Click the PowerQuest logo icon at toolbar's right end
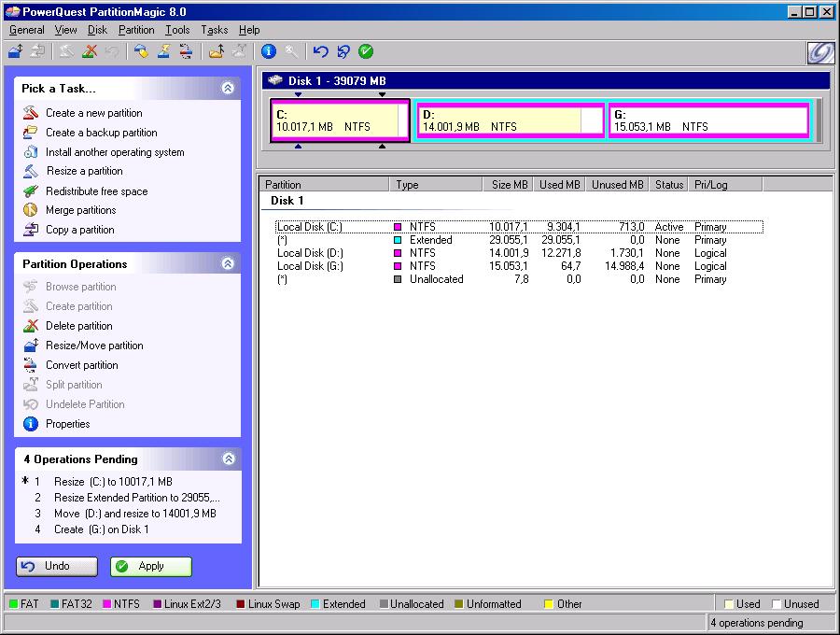This screenshot has height=635, width=840. [x=820, y=52]
